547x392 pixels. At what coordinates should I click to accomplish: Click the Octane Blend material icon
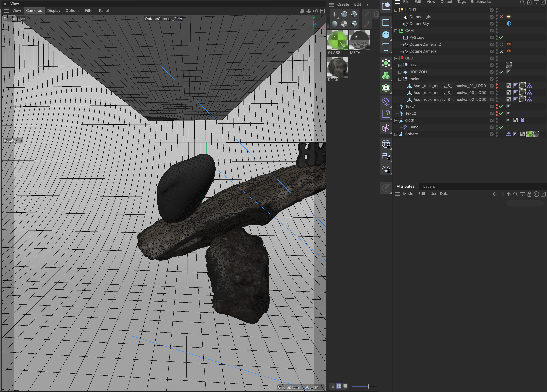coord(354,14)
